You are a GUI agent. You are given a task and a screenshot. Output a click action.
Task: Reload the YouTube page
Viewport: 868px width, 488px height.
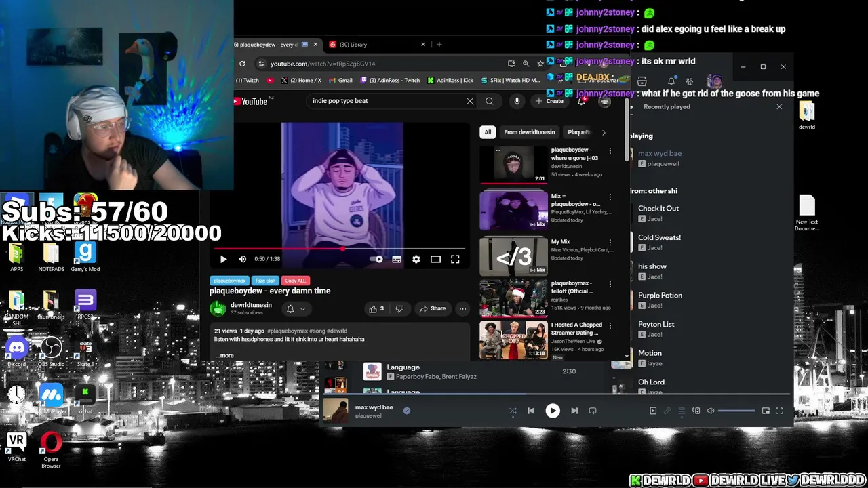click(242, 64)
